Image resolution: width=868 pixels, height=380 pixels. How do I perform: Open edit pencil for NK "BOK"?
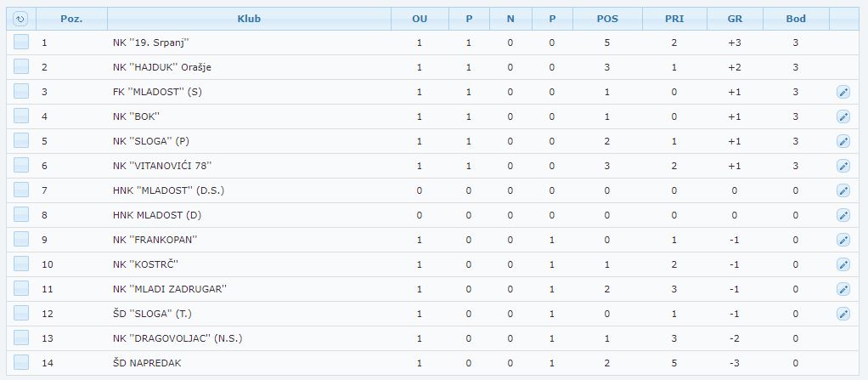pyautogui.click(x=843, y=116)
